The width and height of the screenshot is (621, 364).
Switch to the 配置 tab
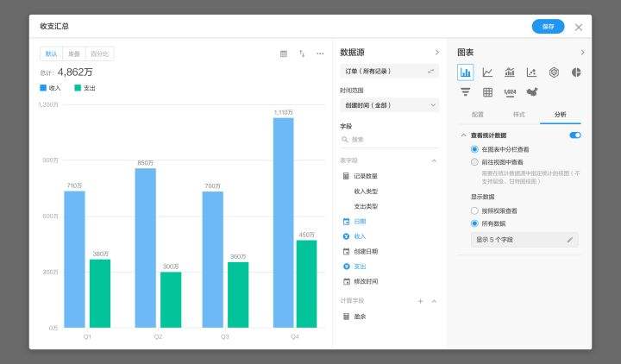tap(478, 114)
